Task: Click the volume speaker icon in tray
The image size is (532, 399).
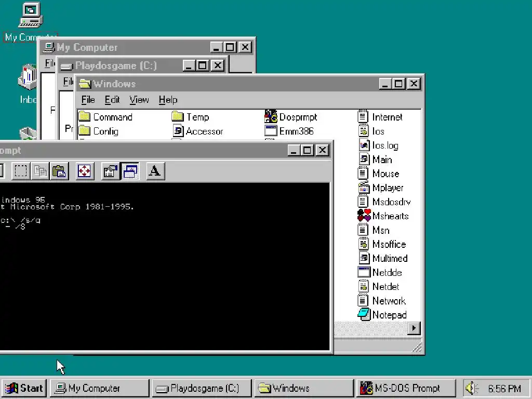Action: point(472,388)
